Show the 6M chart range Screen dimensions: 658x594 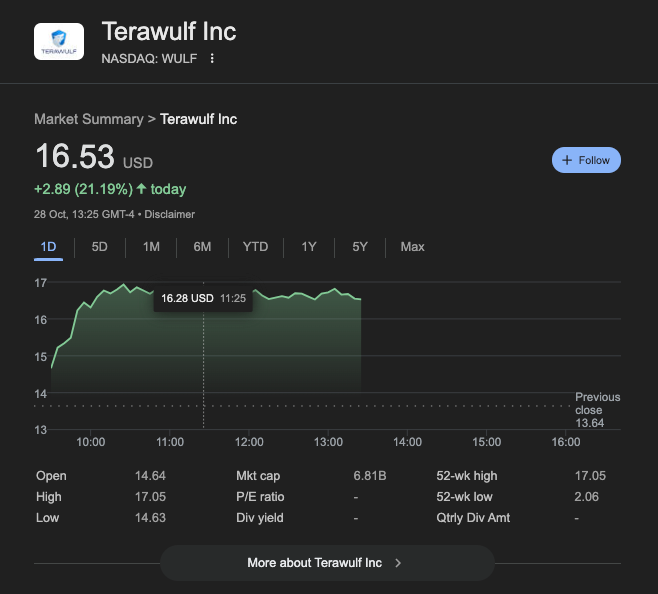coord(202,247)
